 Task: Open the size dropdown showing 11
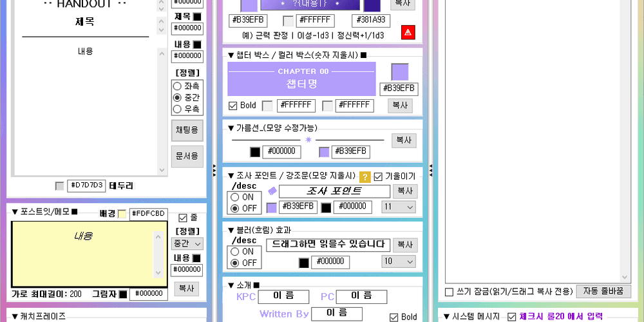point(399,207)
